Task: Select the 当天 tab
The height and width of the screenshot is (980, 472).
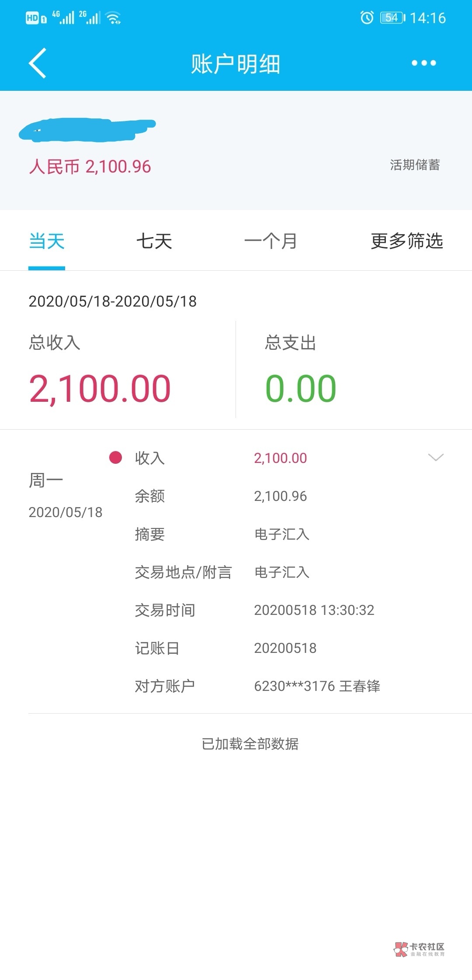Action: [47, 241]
